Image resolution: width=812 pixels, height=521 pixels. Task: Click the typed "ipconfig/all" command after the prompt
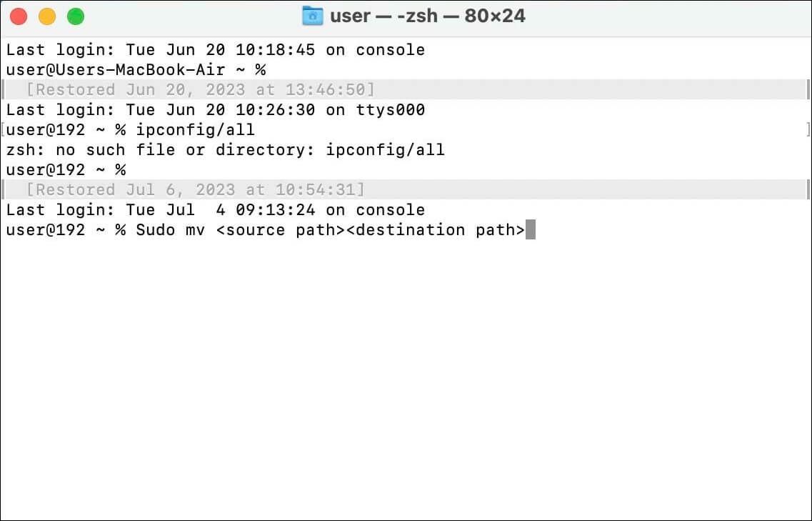(195, 130)
